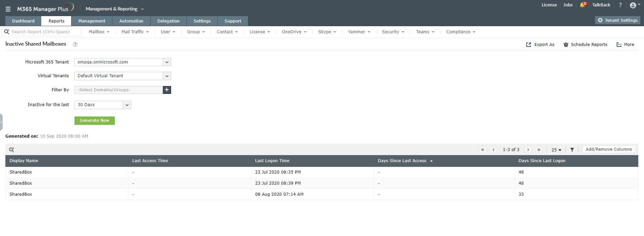644x236 pixels.
Task: Open the Management & Reporting dropdown
Action: coord(115,9)
